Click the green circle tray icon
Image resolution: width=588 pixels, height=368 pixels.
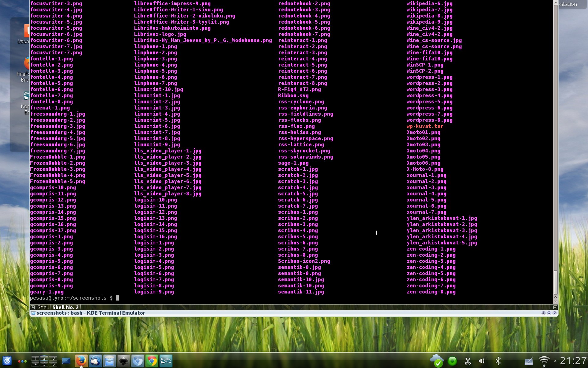[x=452, y=361]
